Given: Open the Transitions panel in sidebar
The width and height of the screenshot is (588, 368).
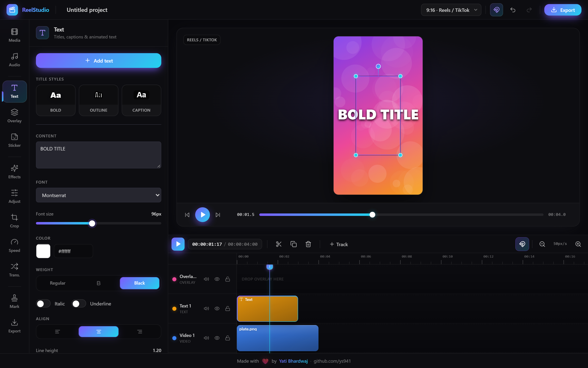Looking at the screenshot, I should (x=14, y=270).
